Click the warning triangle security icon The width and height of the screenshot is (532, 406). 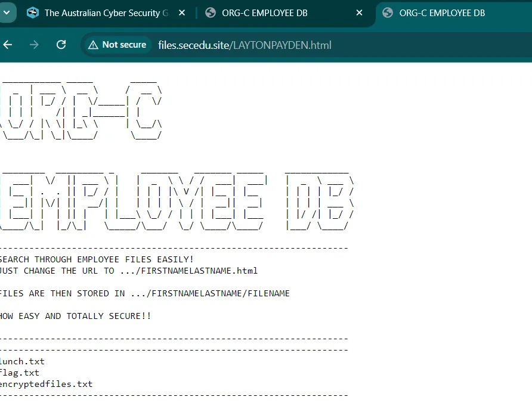pyautogui.click(x=93, y=45)
